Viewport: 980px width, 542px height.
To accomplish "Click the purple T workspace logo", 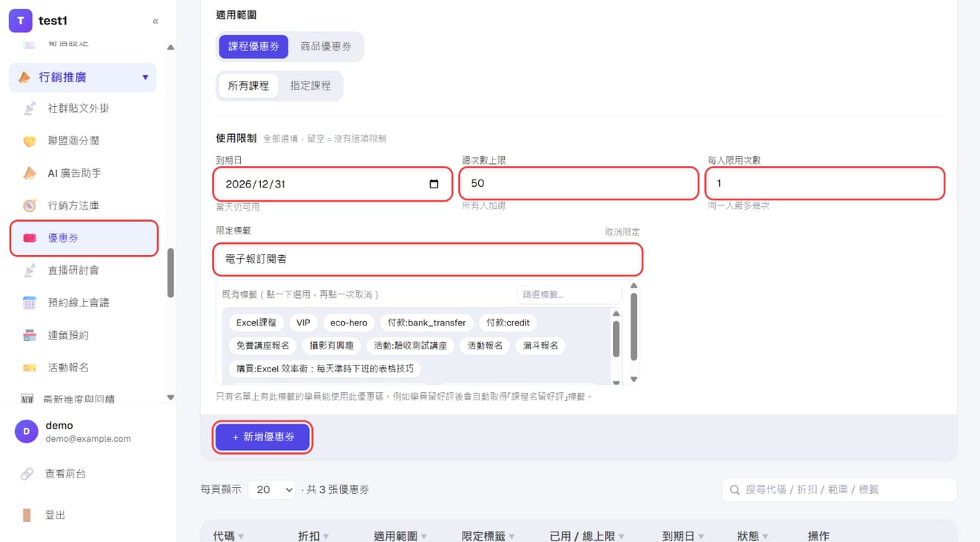I will click(x=20, y=21).
